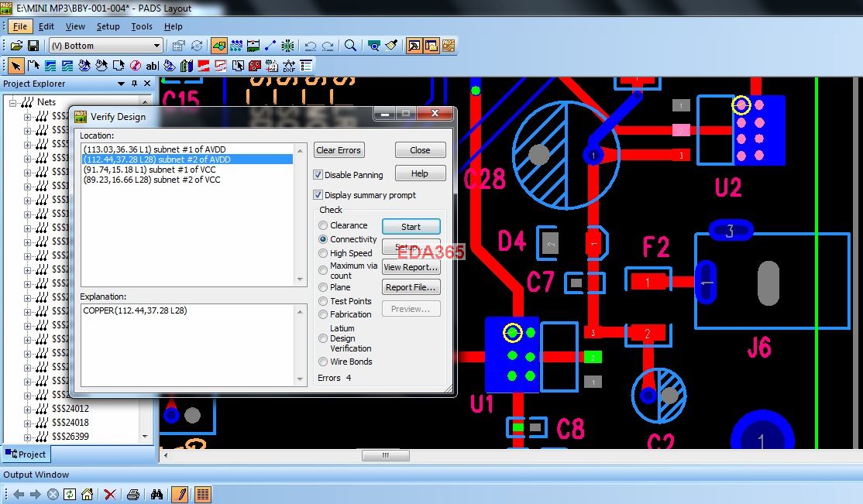Expand net $$$24018 node

pyautogui.click(x=27, y=423)
